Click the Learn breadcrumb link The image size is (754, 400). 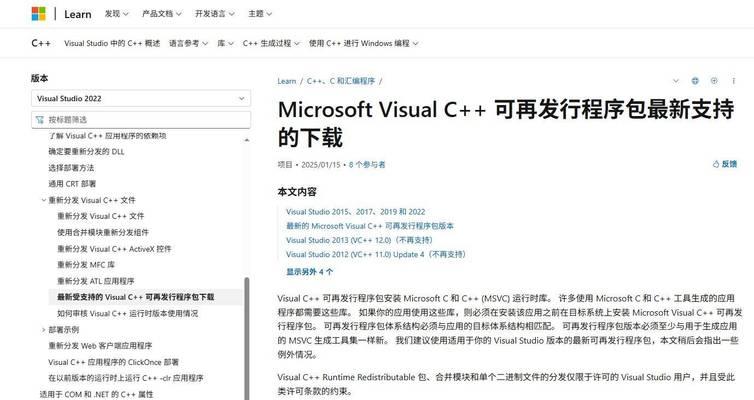click(287, 81)
